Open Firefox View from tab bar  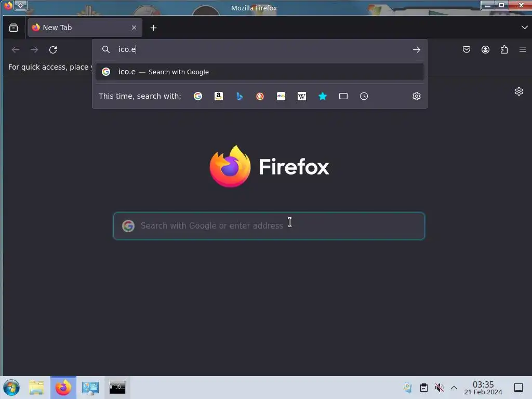[x=14, y=28]
